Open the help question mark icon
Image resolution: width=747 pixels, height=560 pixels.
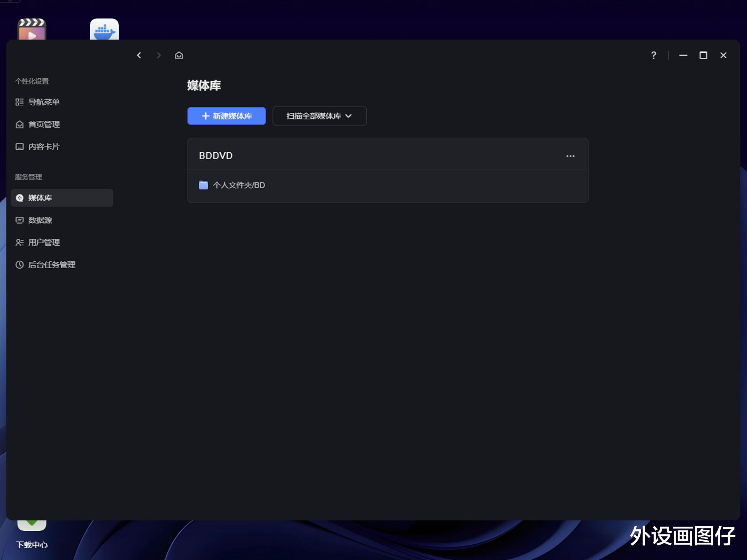coord(654,55)
